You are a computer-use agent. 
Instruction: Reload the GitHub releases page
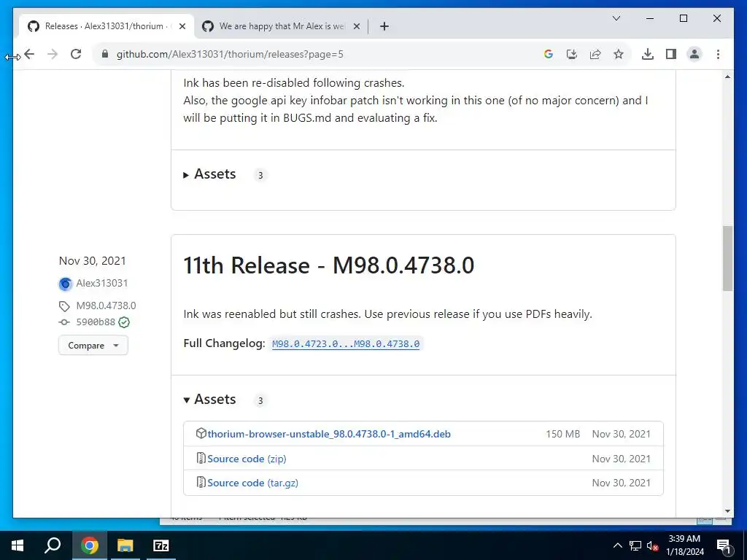pos(76,54)
